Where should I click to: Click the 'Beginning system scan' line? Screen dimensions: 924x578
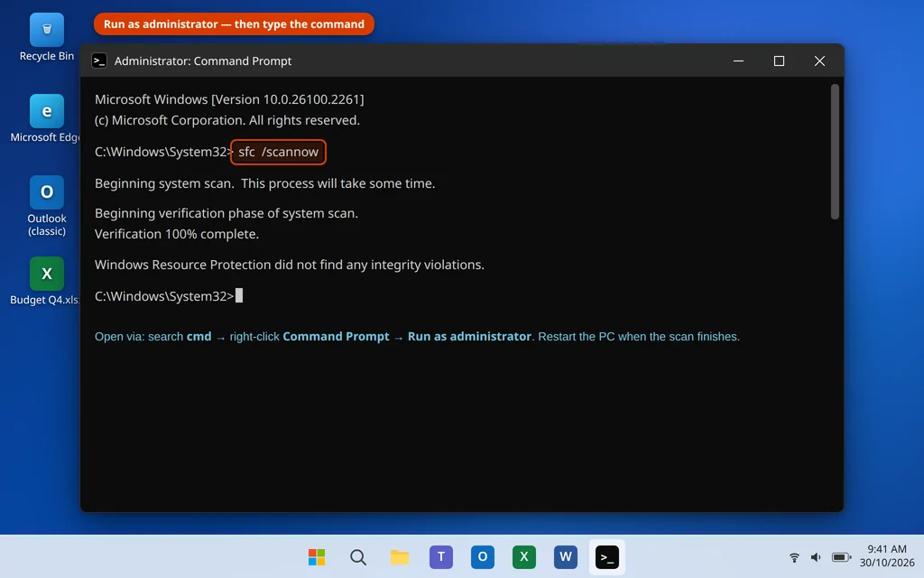coord(264,183)
